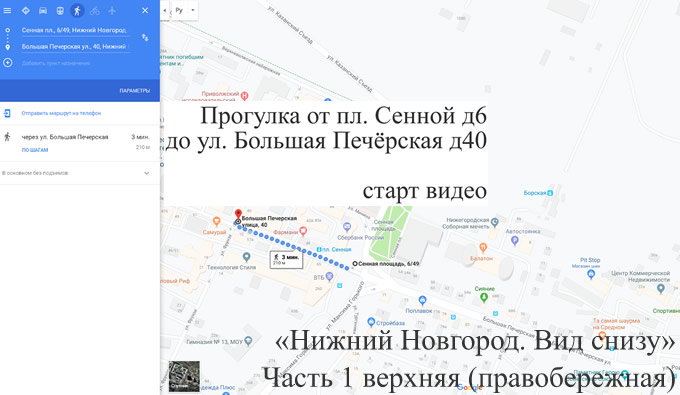Choose the flight travel mode
Image resolution: width=680 pixels, height=395 pixels.
click(x=112, y=10)
